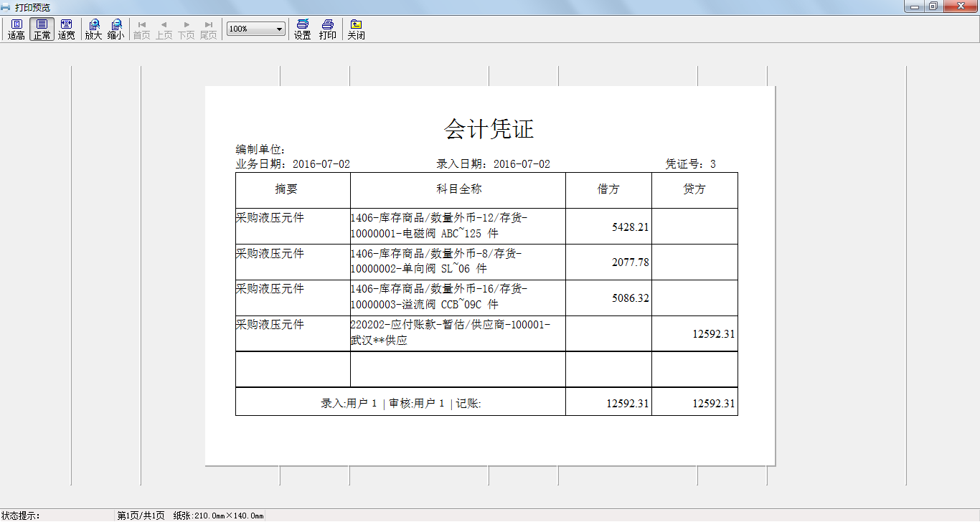Print the voucher with 打印 button
Viewport: 980px width, 522px height.
[328, 29]
